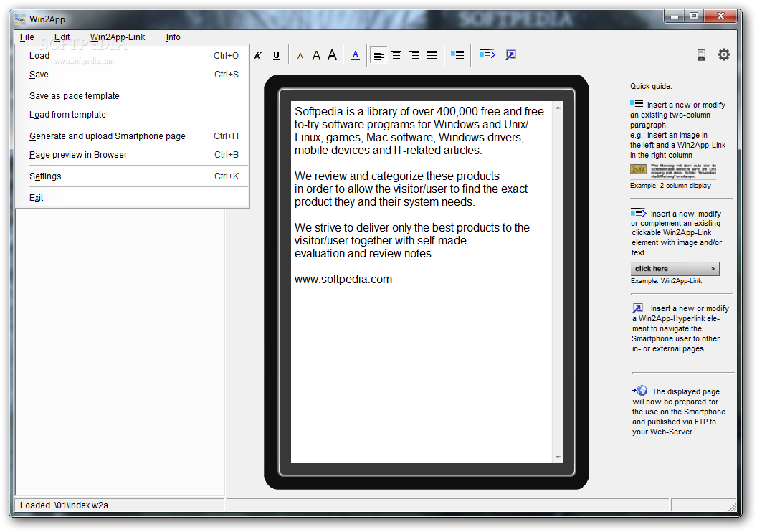Click 'Softpedia is a library' paragraph
The height and width of the screenshot is (532, 757).
click(x=421, y=130)
